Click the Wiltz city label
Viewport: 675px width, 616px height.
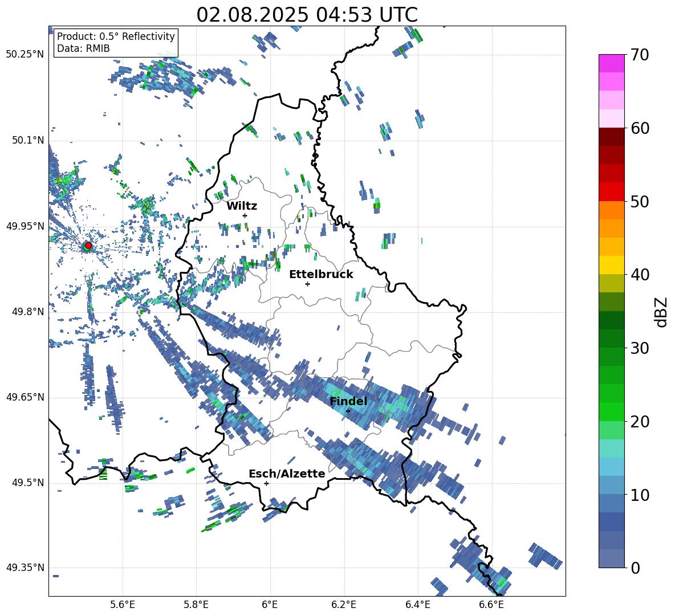242,206
